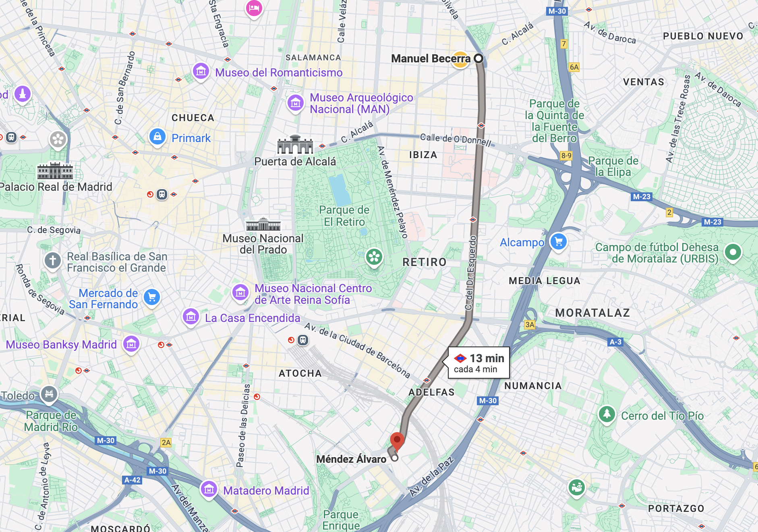Select the Matadero Madrid museum pin
Viewport: 758px width, 532px height.
pyautogui.click(x=209, y=490)
